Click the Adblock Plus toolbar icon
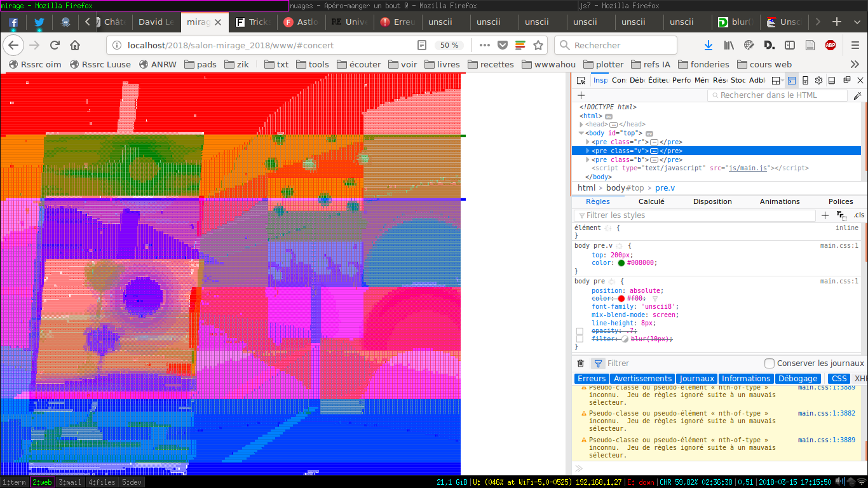Image resolution: width=868 pixels, height=488 pixels. [x=830, y=45]
